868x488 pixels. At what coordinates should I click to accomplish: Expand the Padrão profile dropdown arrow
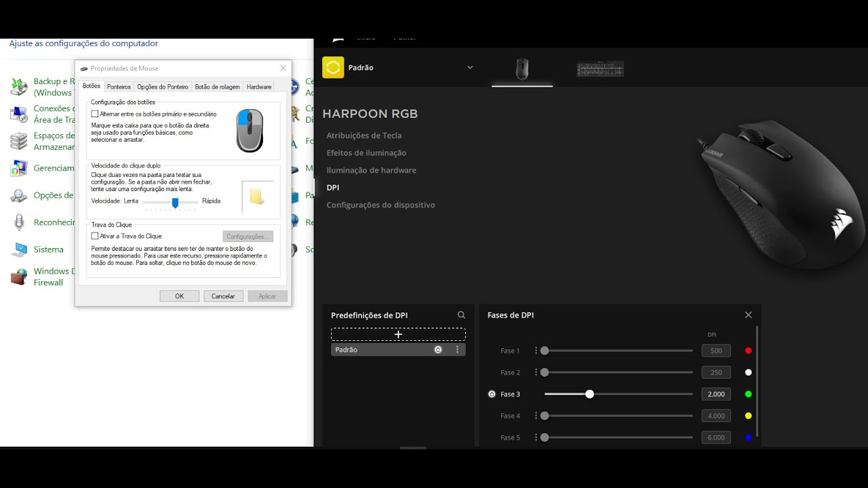coord(470,67)
